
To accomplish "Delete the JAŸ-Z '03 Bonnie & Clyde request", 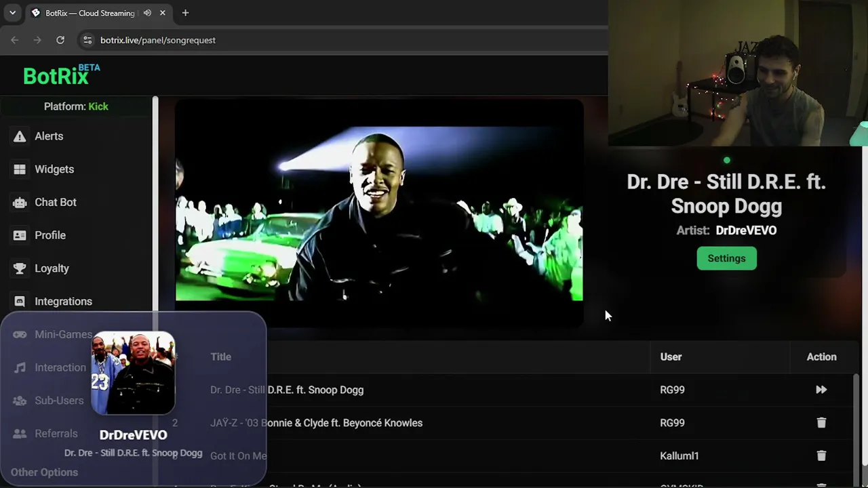I will point(821,423).
